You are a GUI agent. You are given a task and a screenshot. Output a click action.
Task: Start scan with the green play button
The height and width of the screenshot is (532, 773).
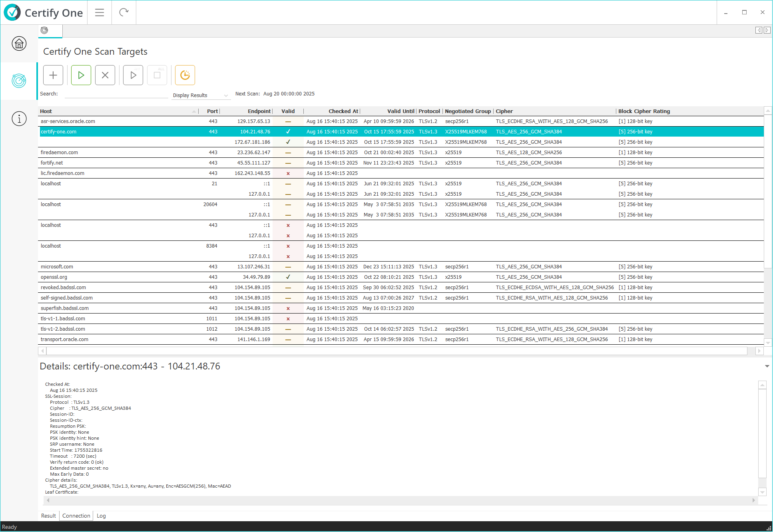pos(81,75)
